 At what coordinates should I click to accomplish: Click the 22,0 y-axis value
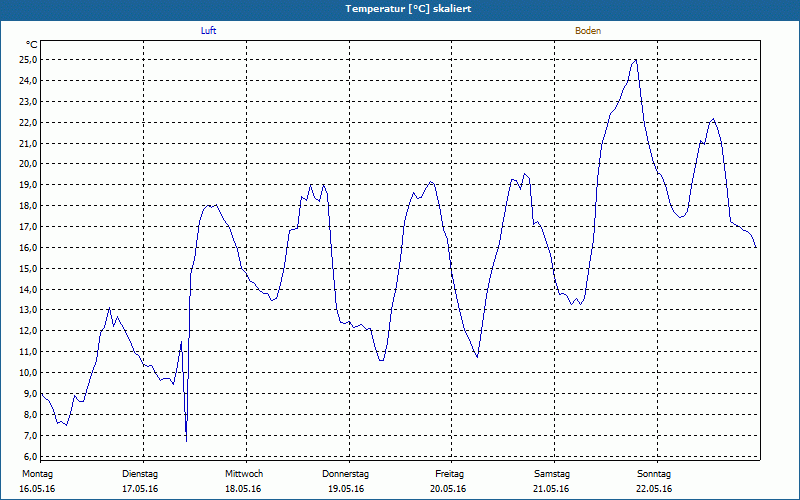point(29,122)
